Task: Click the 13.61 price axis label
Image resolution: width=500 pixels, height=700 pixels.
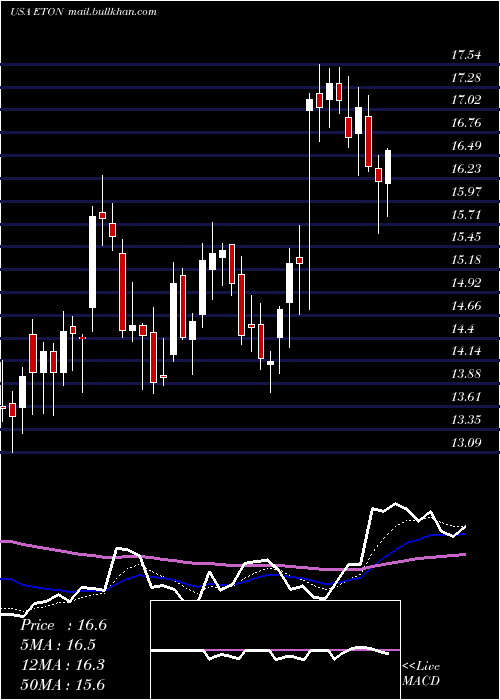Action: point(466,397)
